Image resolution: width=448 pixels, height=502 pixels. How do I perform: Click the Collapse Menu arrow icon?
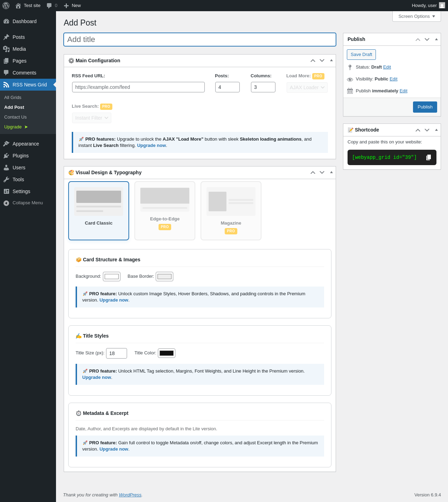click(6, 203)
